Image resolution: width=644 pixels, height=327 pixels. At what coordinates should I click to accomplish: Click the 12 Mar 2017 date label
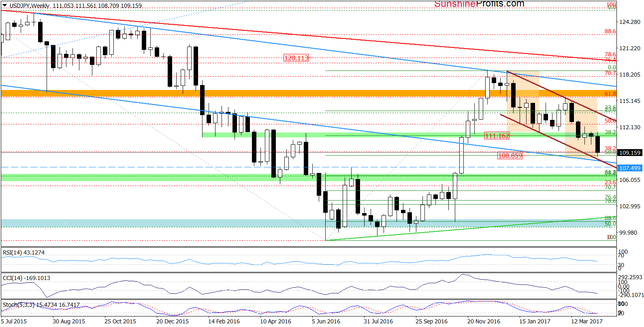pyautogui.click(x=587, y=321)
